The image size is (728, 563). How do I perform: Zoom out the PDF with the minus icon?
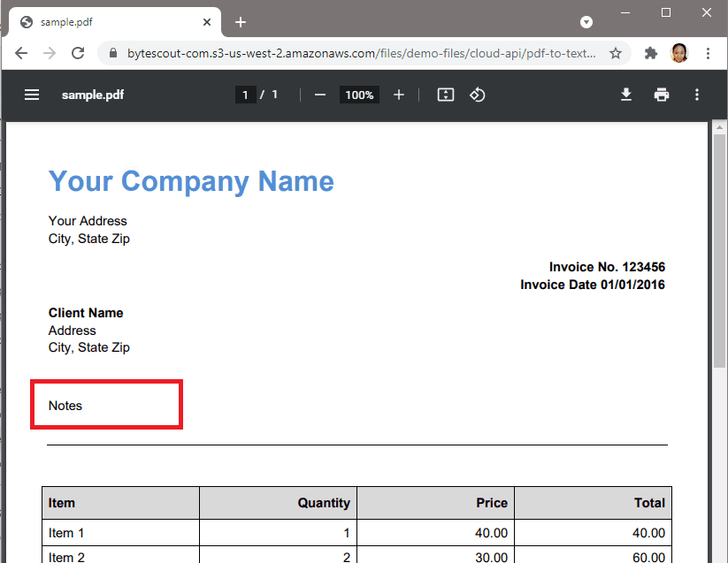(319, 95)
